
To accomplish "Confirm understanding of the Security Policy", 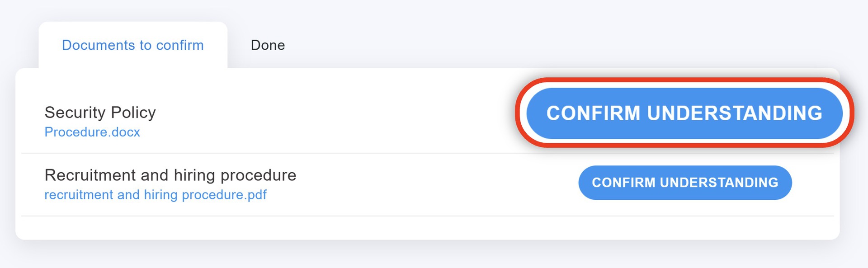I will pos(684,113).
